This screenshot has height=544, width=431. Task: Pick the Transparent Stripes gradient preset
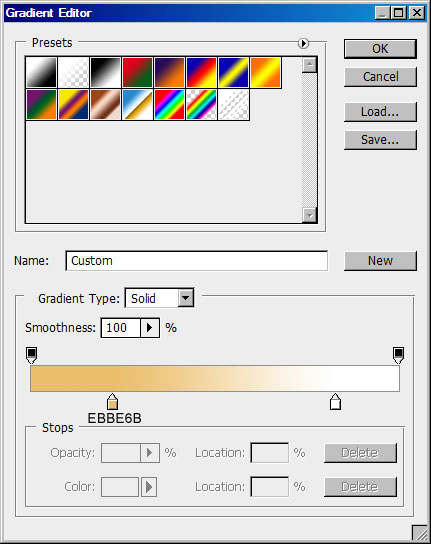click(x=233, y=104)
